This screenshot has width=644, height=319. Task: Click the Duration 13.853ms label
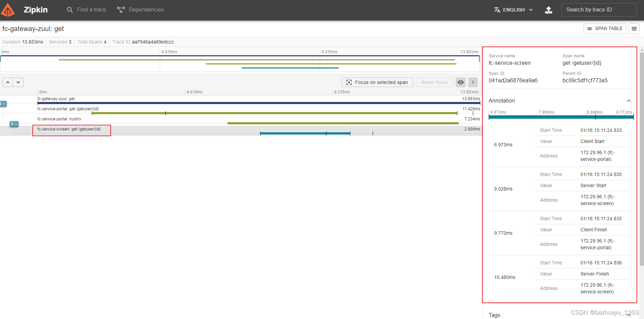(23, 42)
